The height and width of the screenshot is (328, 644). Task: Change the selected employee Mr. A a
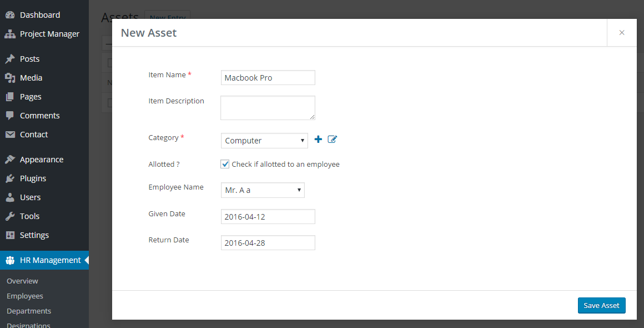(263, 190)
